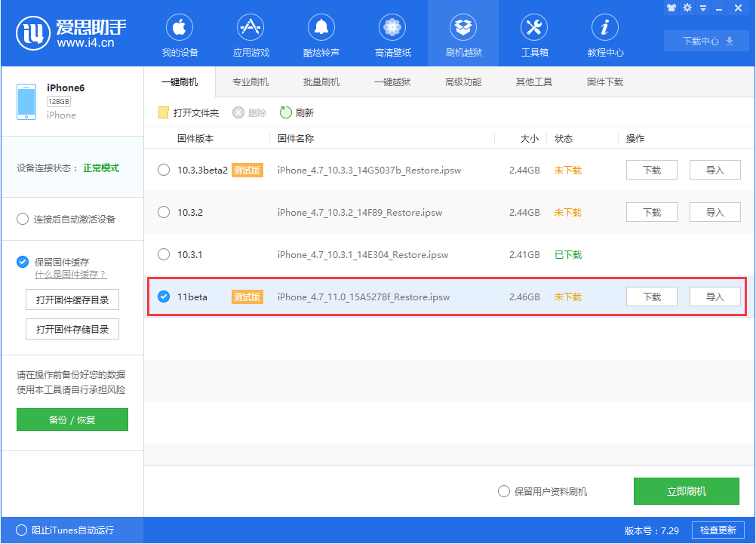The image size is (756, 544).
Task: Switch to 一键越狱 tab
Action: click(x=392, y=82)
